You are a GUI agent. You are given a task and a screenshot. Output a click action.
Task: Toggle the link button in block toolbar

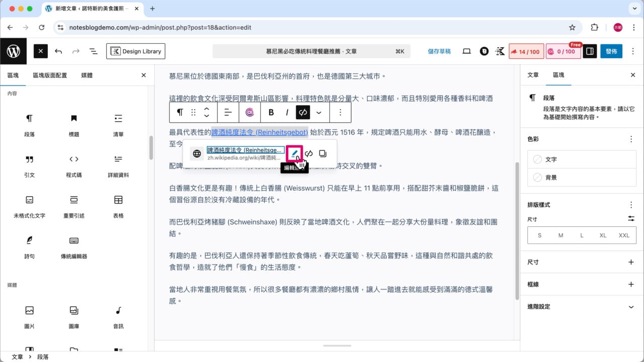pos(303,113)
